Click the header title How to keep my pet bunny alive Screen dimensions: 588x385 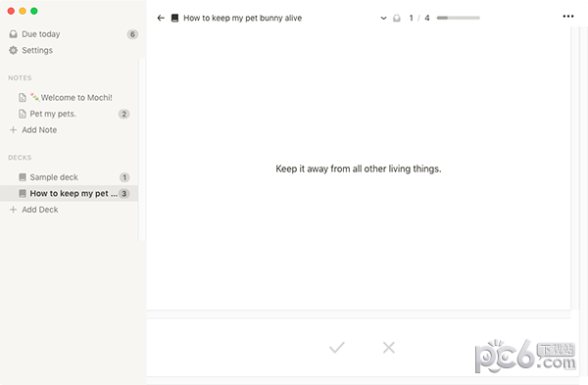point(242,18)
